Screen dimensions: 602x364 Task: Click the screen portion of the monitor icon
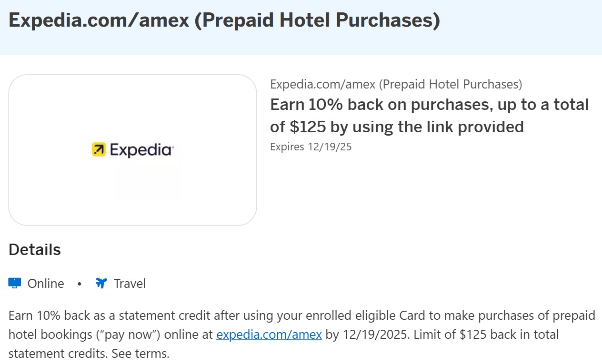point(15,281)
